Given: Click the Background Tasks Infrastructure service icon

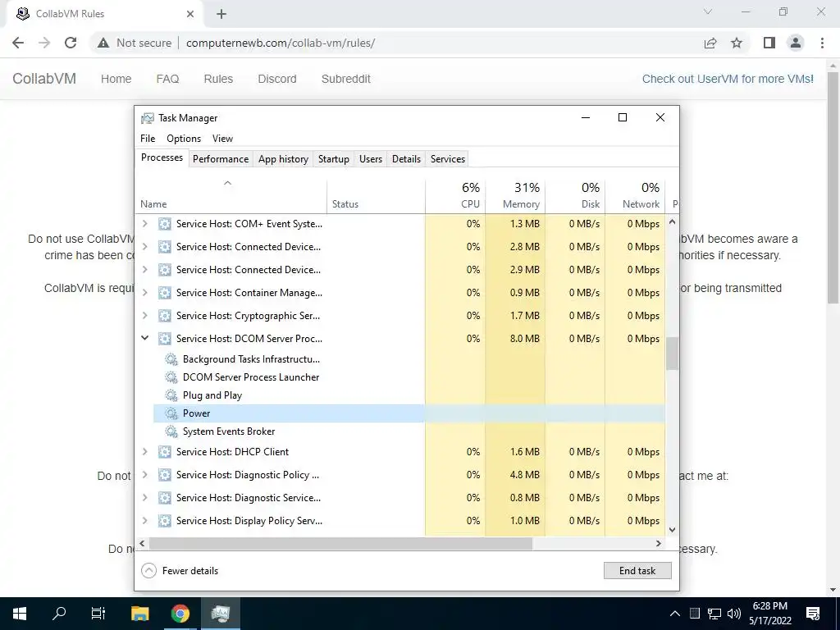Looking at the screenshot, I should coord(171,359).
